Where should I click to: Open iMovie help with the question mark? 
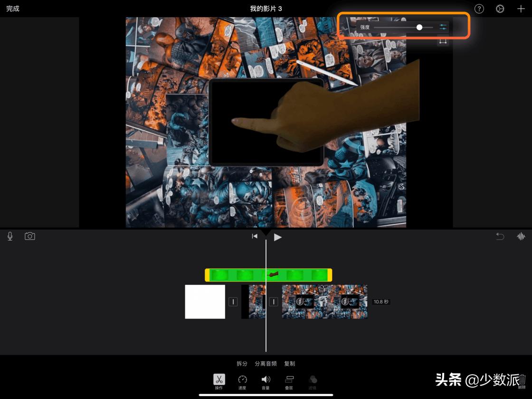pyautogui.click(x=479, y=9)
